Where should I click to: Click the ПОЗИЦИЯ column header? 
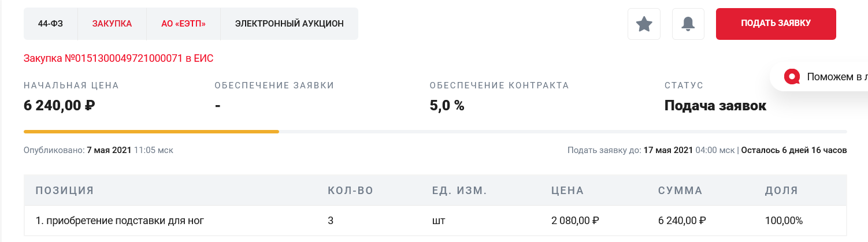[65, 191]
